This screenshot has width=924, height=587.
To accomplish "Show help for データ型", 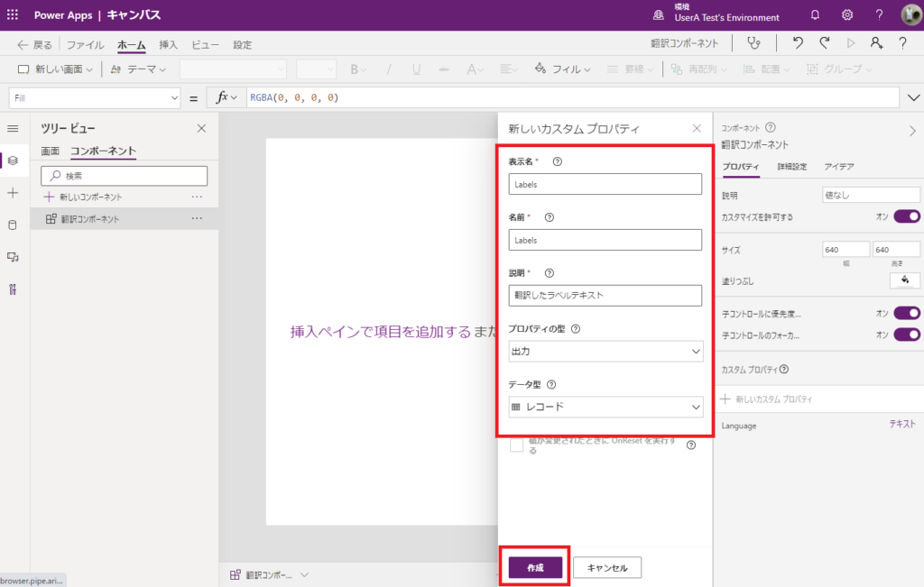I will click(x=551, y=385).
